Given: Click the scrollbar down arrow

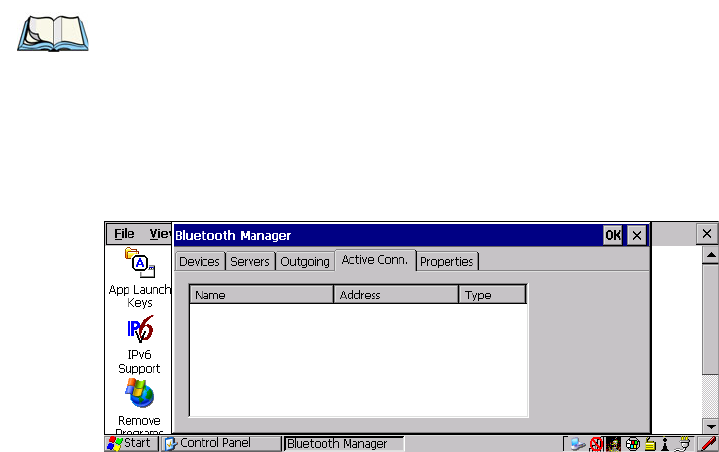Looking at the screenshot, I should tap(711, 426).
